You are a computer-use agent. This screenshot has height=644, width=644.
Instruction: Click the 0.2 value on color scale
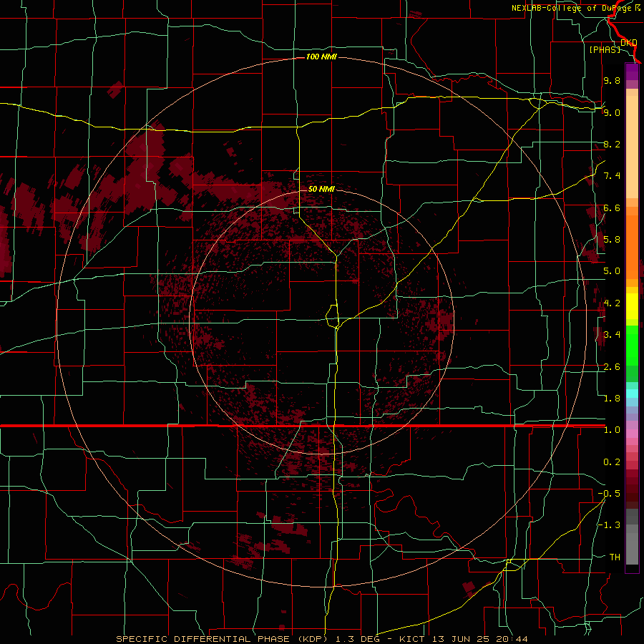click(x=612, y=462)
